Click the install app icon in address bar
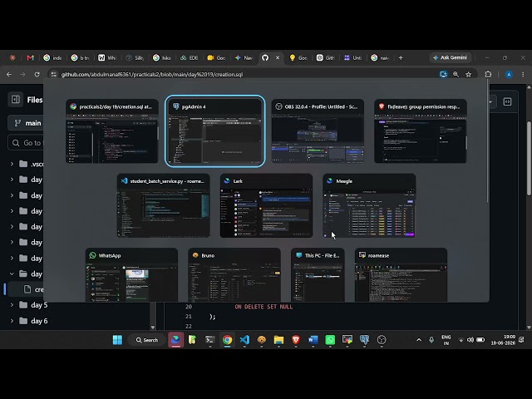The image size is (532, 399). click(x=443, y=74)
